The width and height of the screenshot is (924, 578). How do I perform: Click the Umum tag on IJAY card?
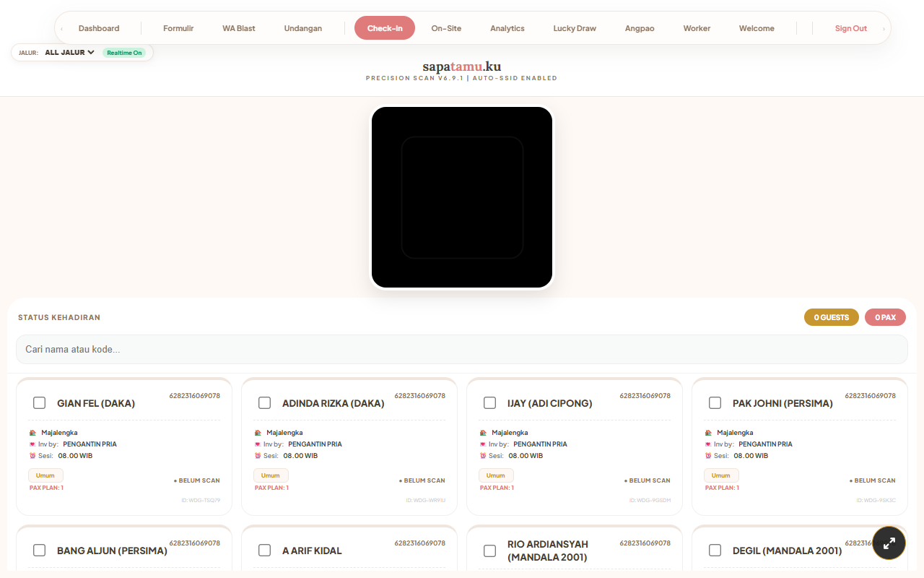496,475
